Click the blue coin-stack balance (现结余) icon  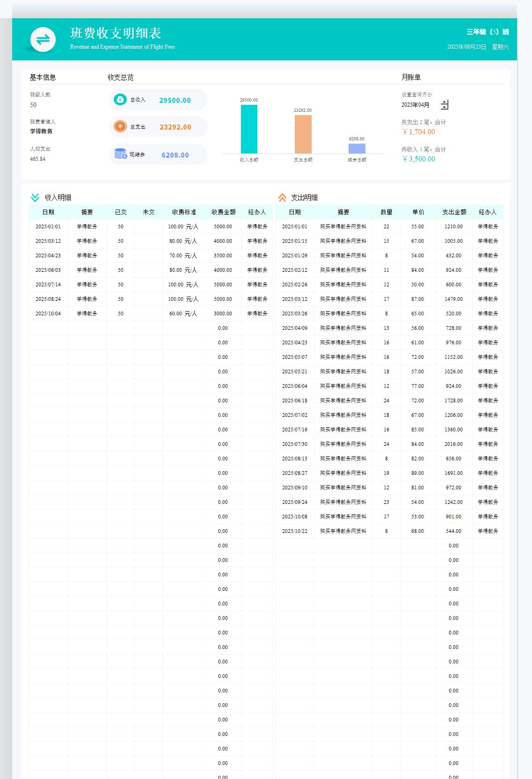pyautogui.click(x=121, y=154)
